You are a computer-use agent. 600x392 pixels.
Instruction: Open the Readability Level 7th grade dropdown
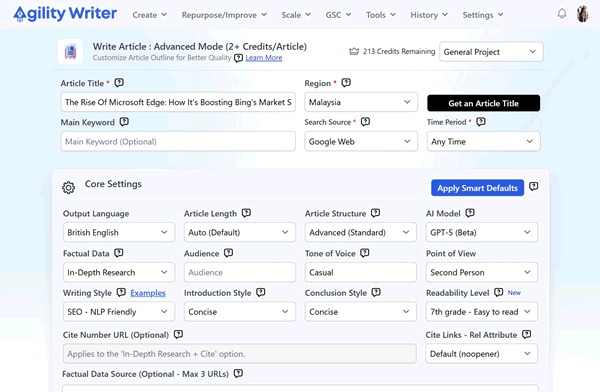point(482,312)
